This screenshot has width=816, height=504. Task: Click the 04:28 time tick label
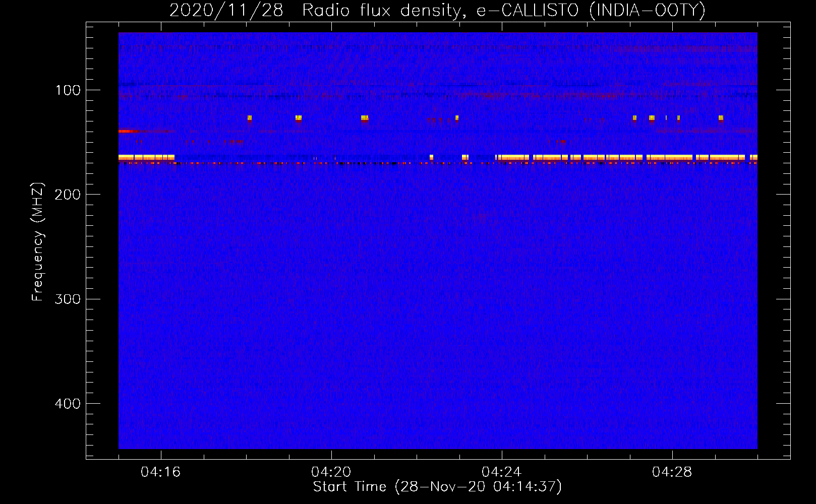click(x=672, y=472)
